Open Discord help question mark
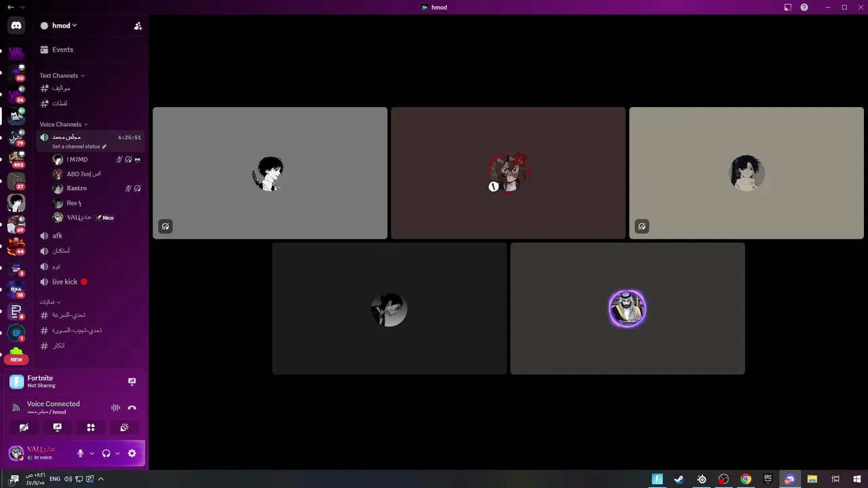 [x=804, y=7]
